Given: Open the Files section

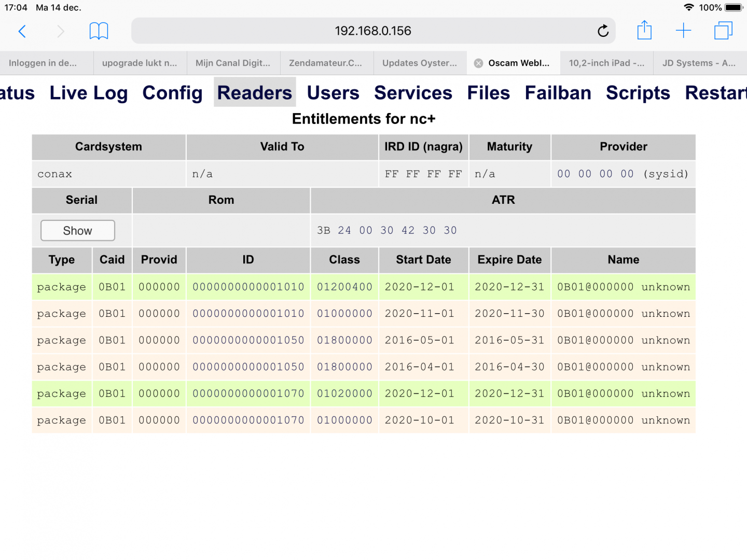Looking at the screenshot, I should pyautogui.click(x=488, y=93).
